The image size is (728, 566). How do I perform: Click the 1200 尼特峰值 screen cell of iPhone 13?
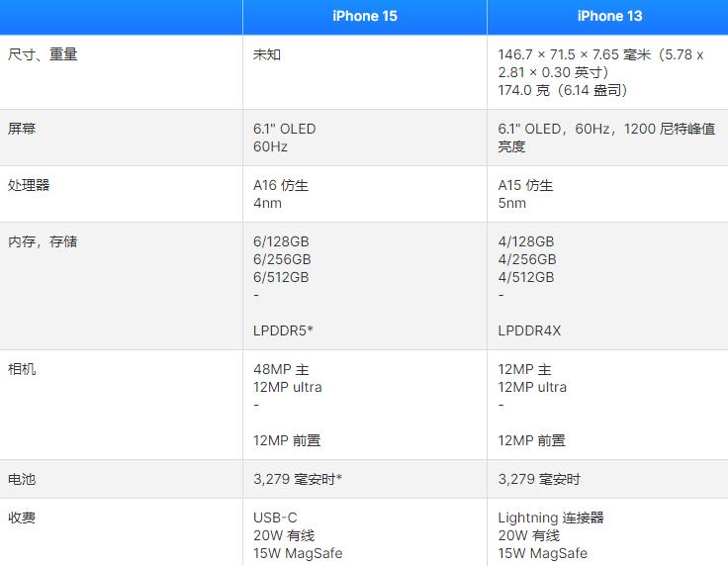point(606,138)
